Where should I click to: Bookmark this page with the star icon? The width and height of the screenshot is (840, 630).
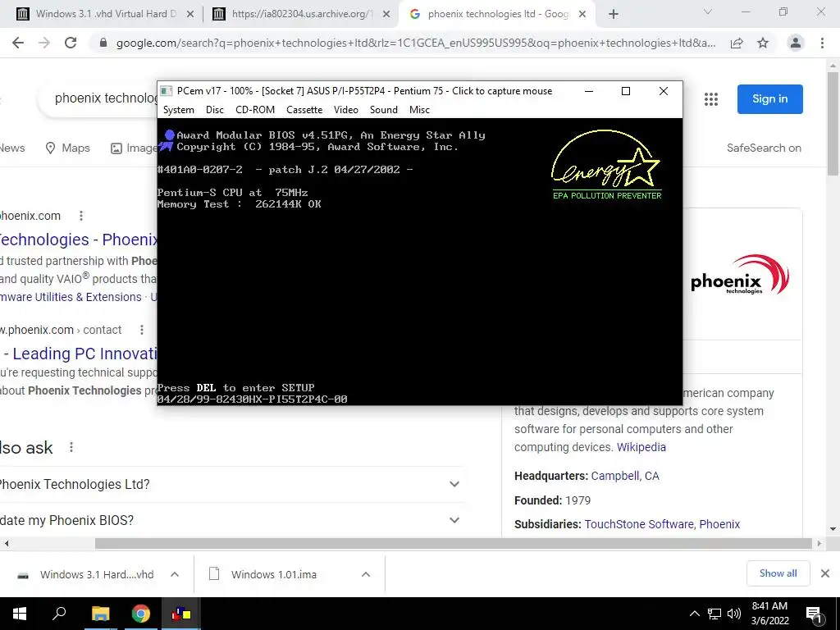[x=763, y=43]
